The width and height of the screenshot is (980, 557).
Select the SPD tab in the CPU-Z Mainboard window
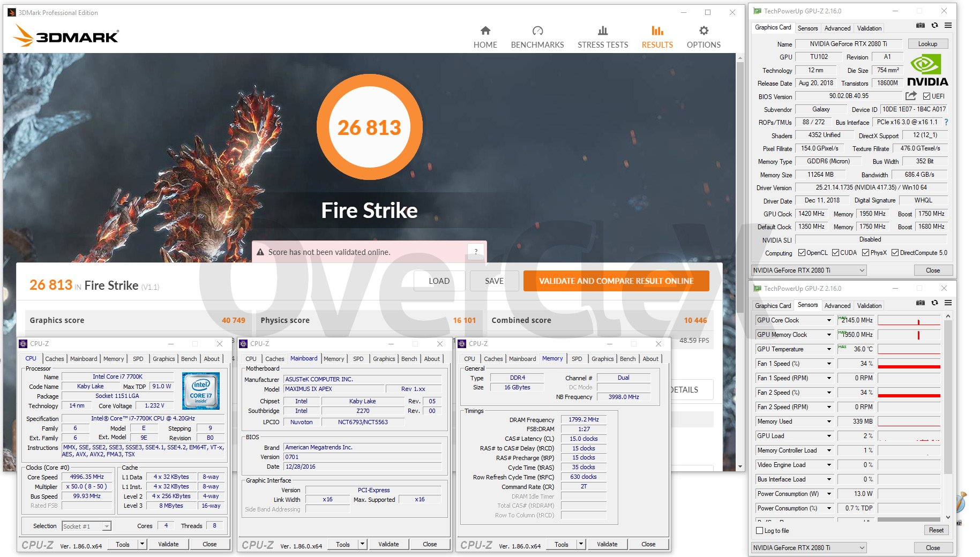(358, 359)
